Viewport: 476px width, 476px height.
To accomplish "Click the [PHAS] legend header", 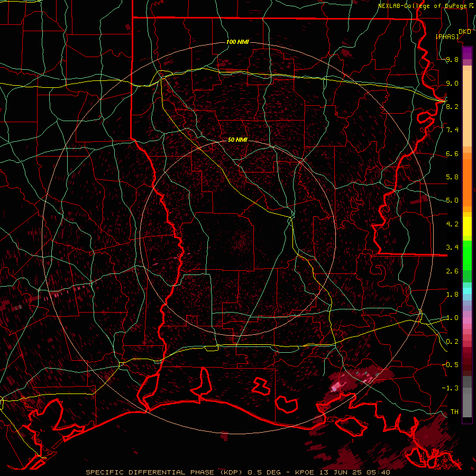I will point(447,36).
